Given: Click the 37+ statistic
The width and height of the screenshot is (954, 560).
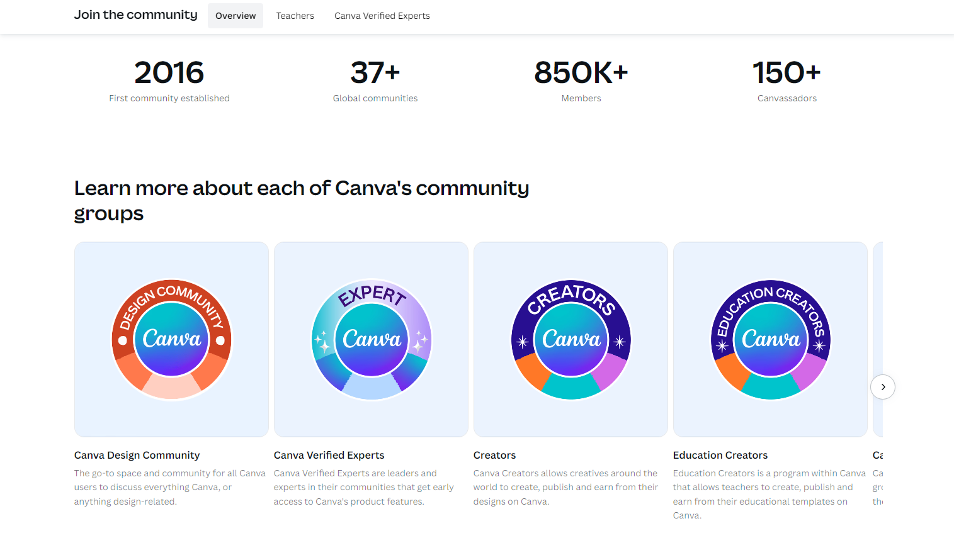Looking at the screenshot, I should 375,72.
